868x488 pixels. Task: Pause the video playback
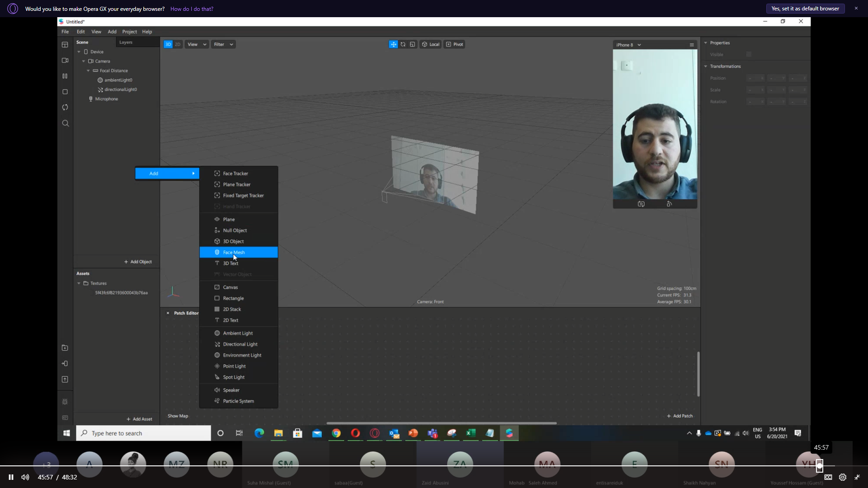[x=11, y=477]
